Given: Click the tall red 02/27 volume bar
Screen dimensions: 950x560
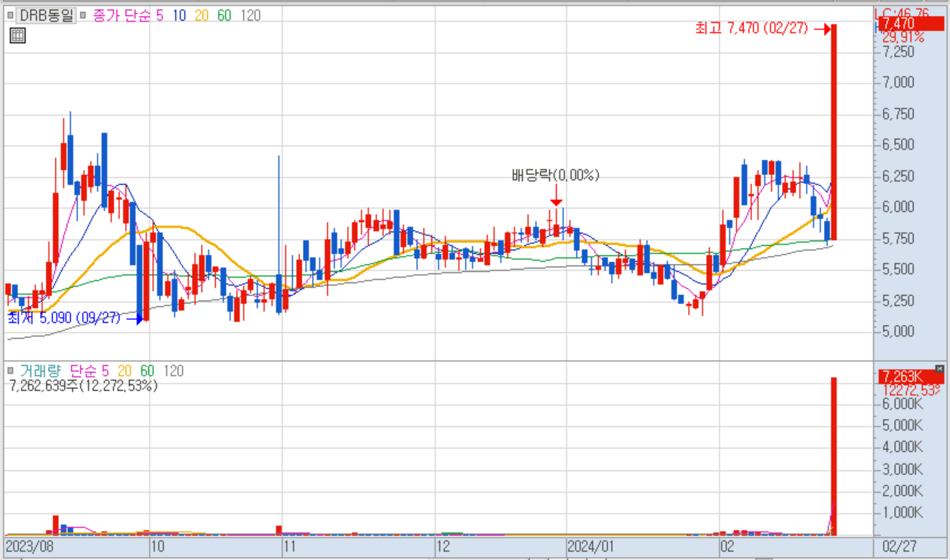Looking at the screenshot, I should 834,456.
